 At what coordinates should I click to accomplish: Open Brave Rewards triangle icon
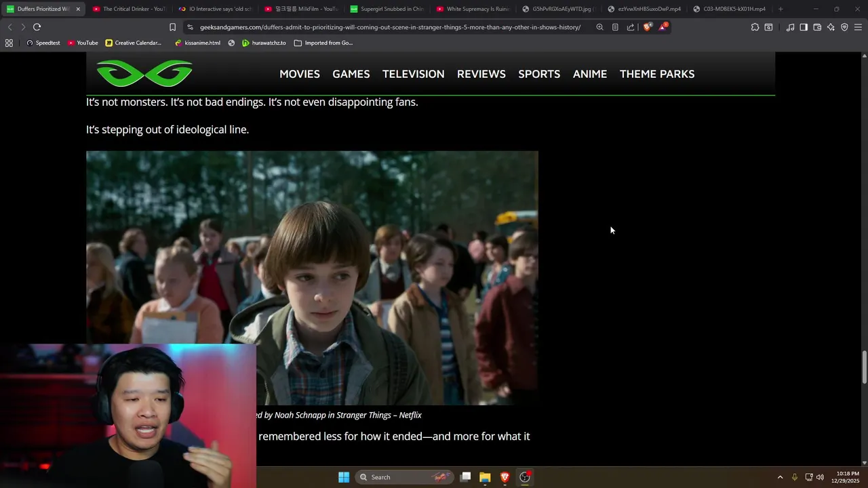(x=663, y=27)
